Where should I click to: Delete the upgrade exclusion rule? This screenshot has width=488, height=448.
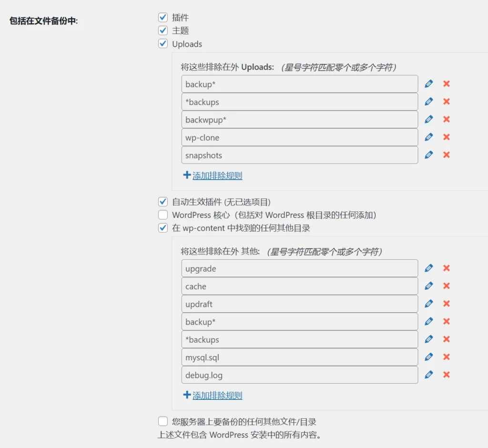446,268
